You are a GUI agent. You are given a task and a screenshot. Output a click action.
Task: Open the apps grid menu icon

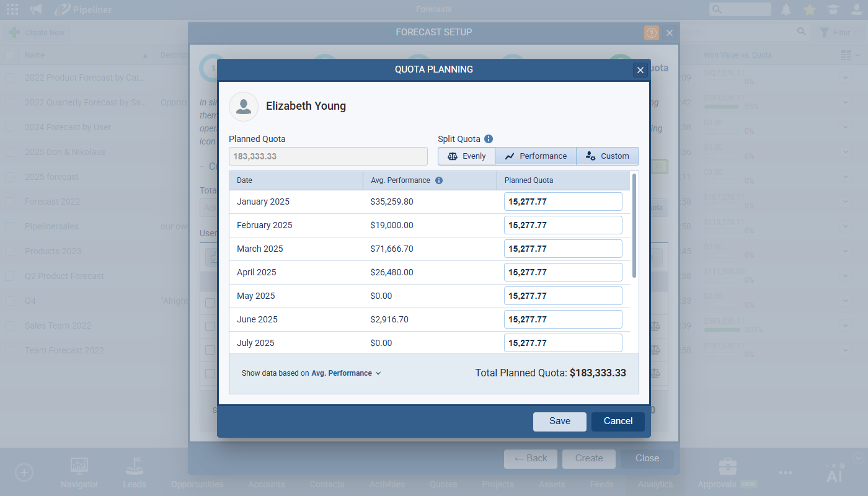point(12,9)
